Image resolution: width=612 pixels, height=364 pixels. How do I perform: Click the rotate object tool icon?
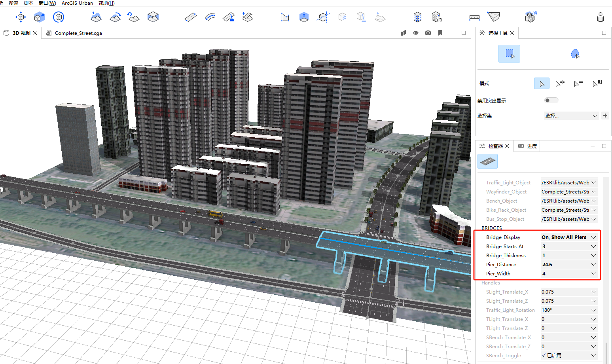tap(59, 17)
